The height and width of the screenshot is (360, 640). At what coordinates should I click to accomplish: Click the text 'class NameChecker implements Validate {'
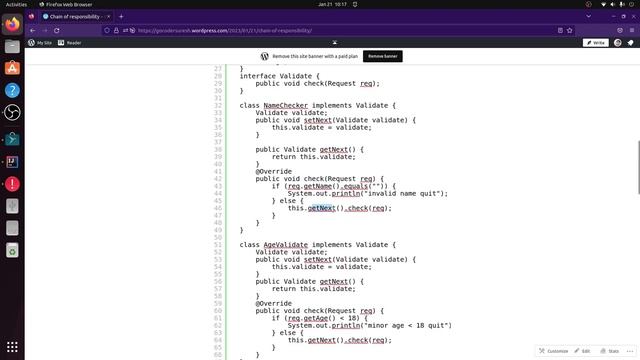(x=317, y=105)
